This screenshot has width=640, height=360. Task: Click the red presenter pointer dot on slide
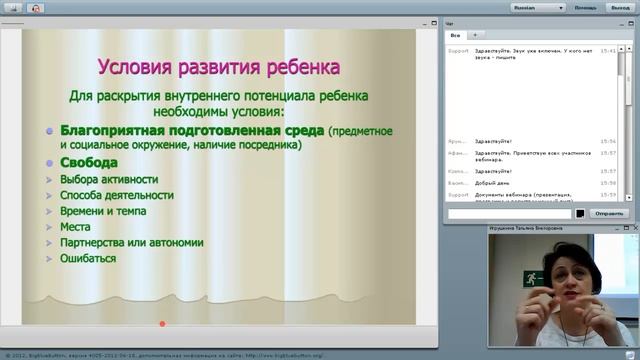point(162,324)
